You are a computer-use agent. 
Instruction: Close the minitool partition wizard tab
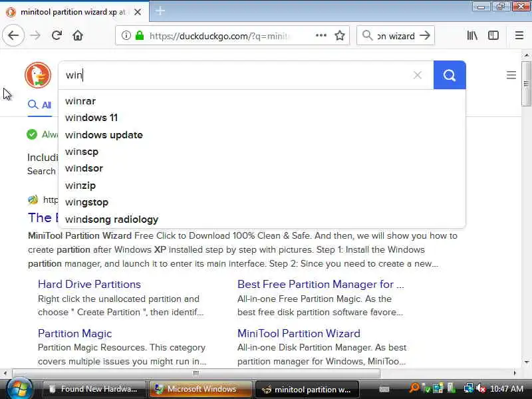pos(138,12)
